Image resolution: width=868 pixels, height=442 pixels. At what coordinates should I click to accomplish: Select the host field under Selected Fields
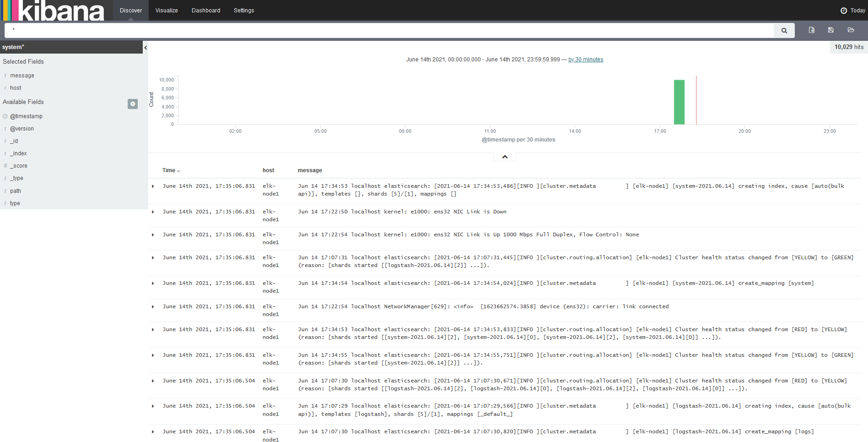coord(16,87)
